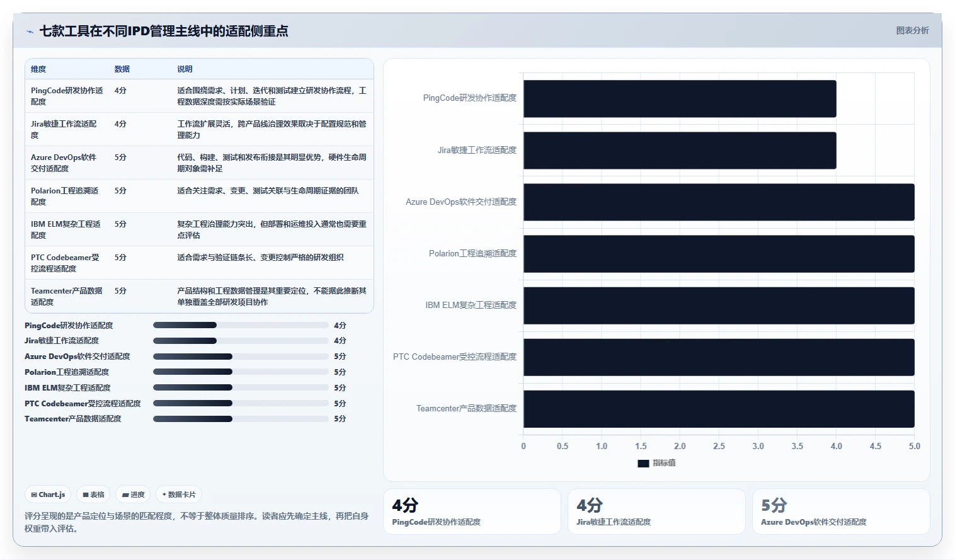Viewport: 955px width, 560px height.
Task: Click the x-axis tick 2.5
Action: (719, 446)
